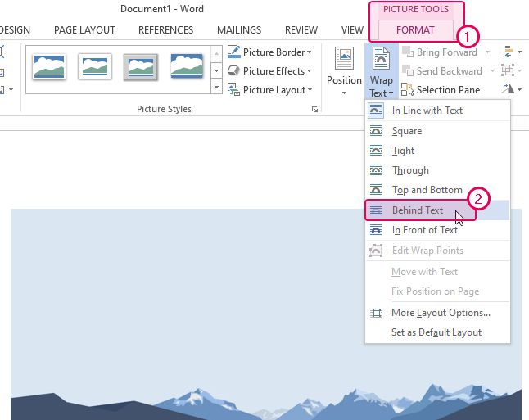
Task: Select In Line with Text label
Action: pos(427,111)
